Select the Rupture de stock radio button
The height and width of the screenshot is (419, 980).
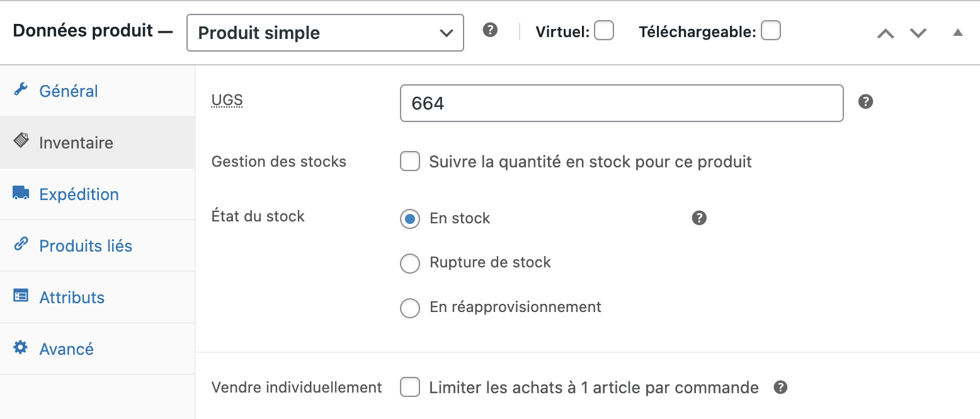click(x=410, y=263)
